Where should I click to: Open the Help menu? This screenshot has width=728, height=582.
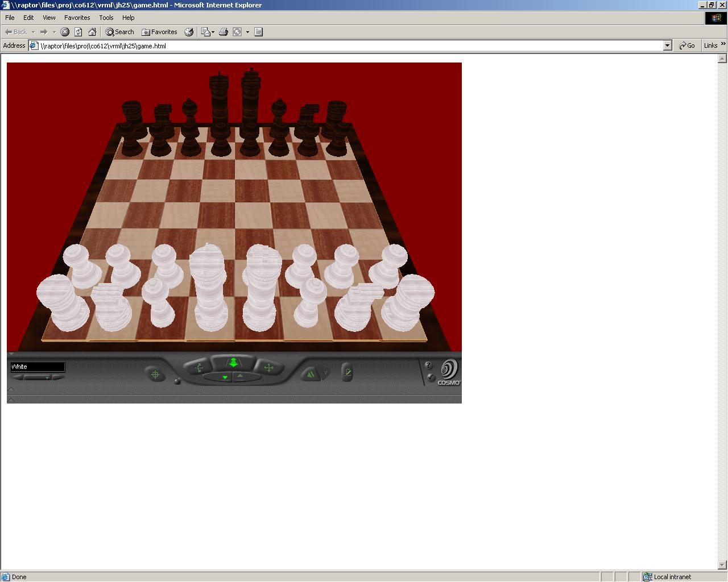click(129, 18)
